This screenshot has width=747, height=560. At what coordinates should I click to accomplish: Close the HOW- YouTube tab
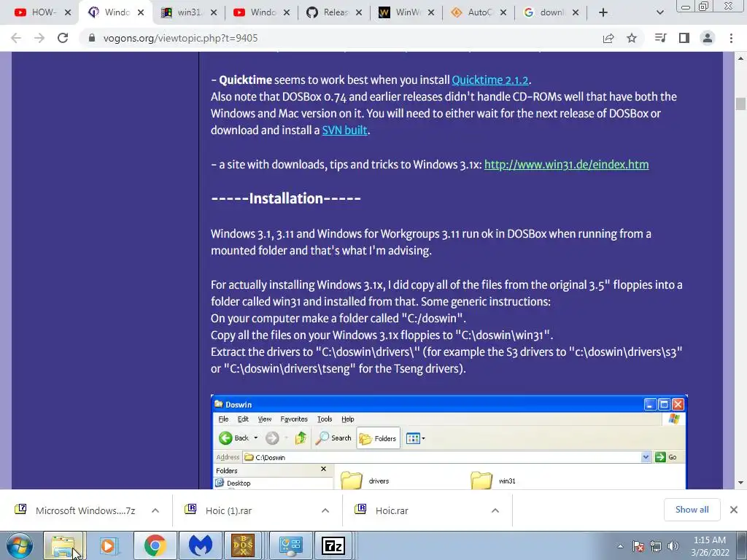pyautogui.click(x=68, y=12)
